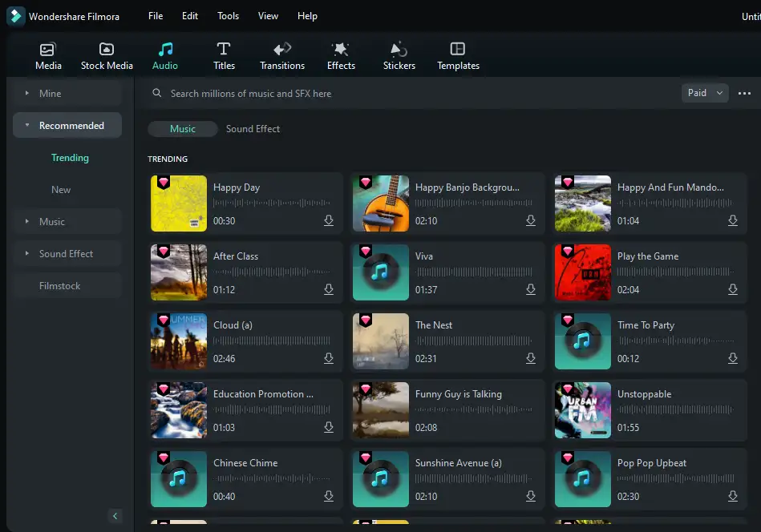Download the Happy Day track
761x532 pixels.
tap(329, 221)
